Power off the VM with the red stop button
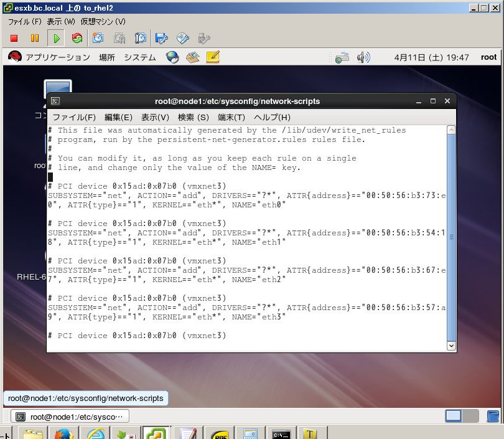Screen dimensions: 504x439 pyautogui.click(x=14, y=38)
